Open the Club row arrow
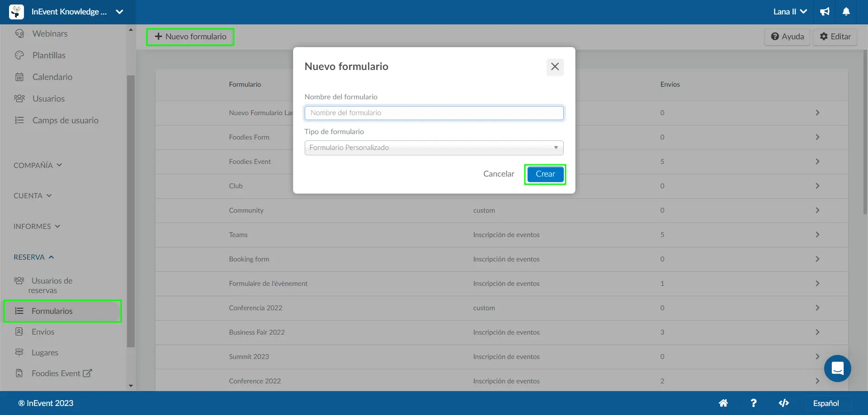 817,186
